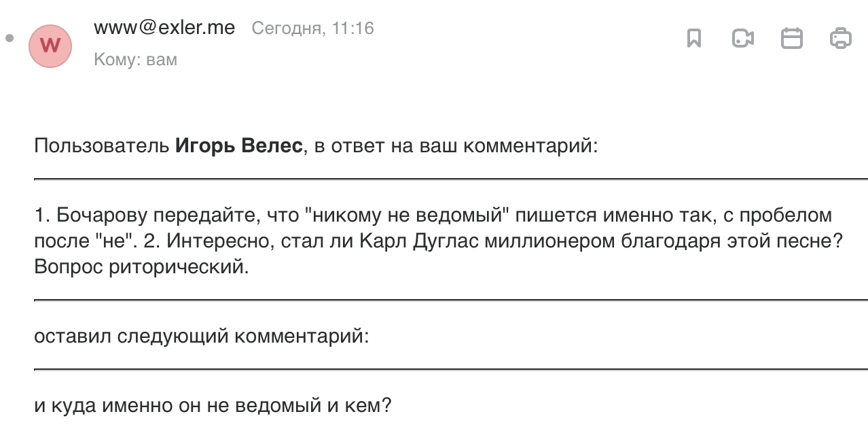Bookmark this email with the flag icon
This screenshot has width=868, height=431.
[693, 38]
